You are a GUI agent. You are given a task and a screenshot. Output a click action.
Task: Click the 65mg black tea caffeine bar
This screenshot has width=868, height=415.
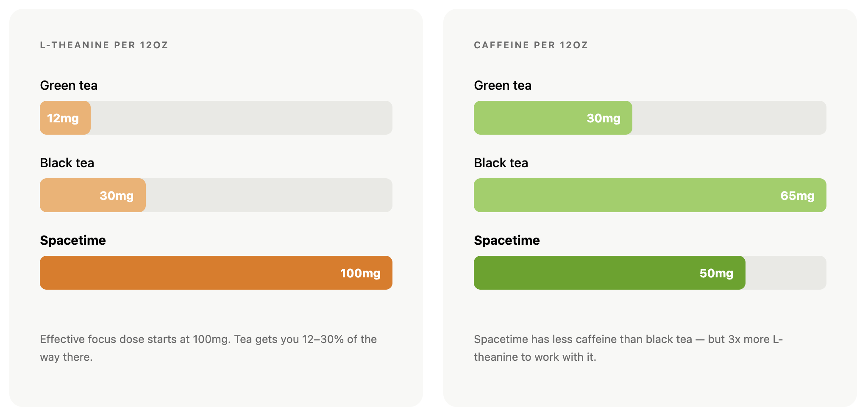tap(650, 195)
